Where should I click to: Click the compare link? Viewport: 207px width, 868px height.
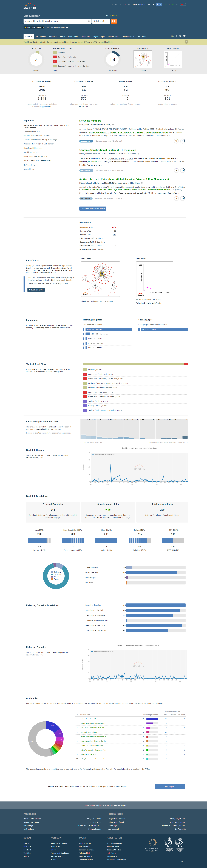[113, 15]
